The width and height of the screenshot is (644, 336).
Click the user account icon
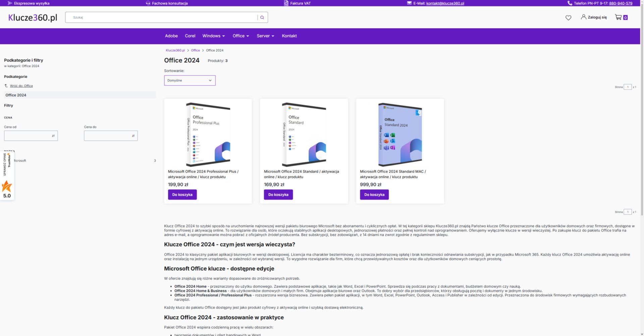click(x=584, y=17)
